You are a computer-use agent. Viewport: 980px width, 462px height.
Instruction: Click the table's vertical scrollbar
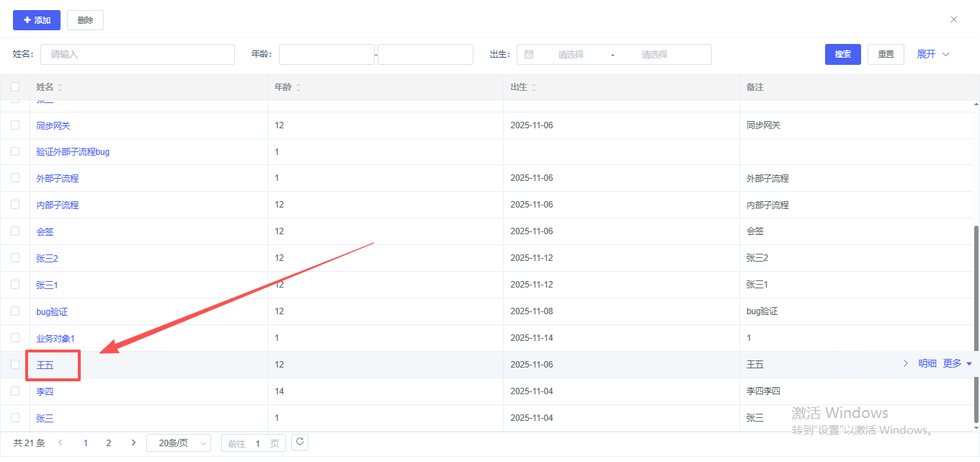click(x=976, y=324)
